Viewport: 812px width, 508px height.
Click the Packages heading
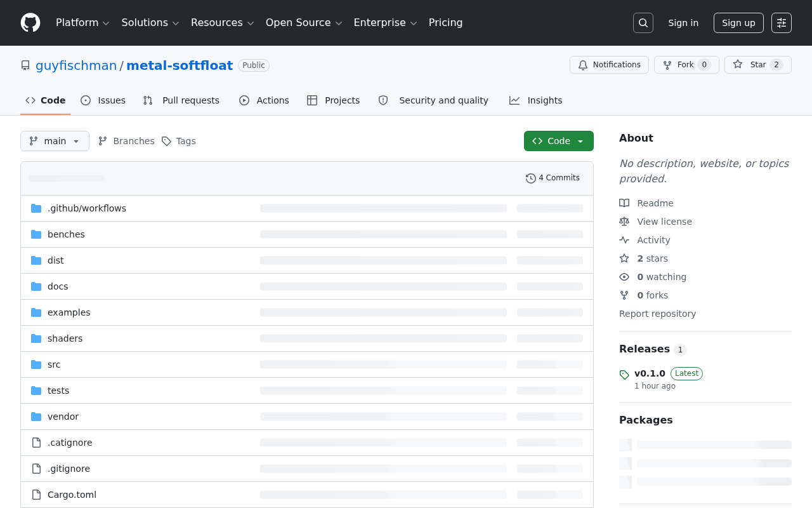pyautogui.click(x=646, y=420)
